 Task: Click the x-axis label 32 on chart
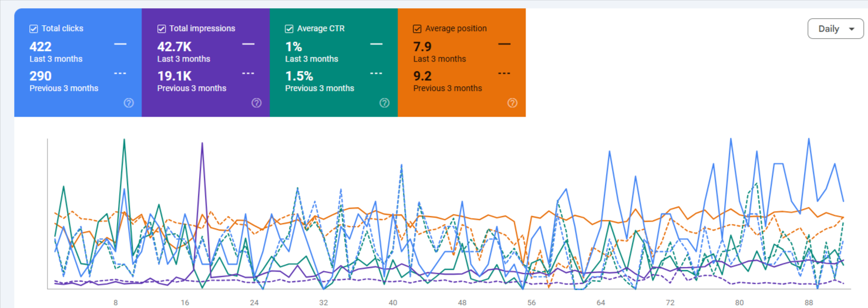coord(324,303)
